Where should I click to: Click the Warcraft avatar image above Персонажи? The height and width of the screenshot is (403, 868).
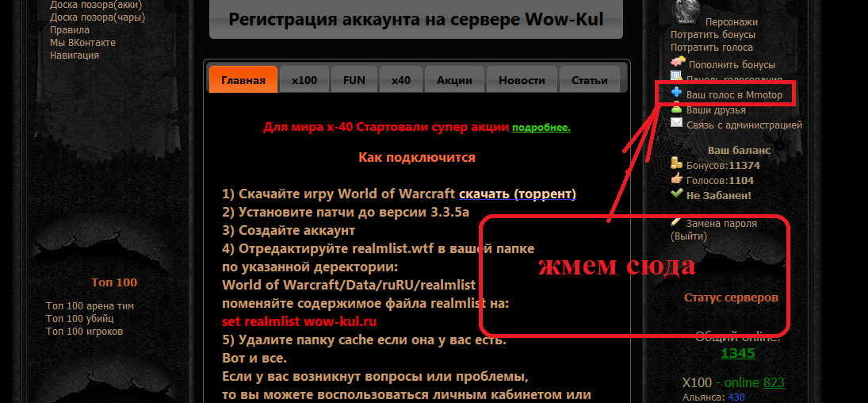686,10
